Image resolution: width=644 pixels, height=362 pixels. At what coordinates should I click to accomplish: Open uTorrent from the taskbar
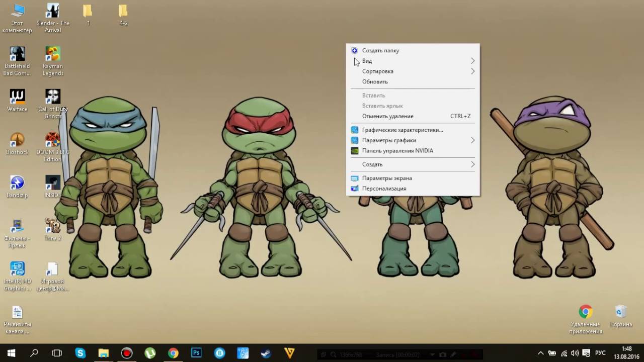click(150, 353)
